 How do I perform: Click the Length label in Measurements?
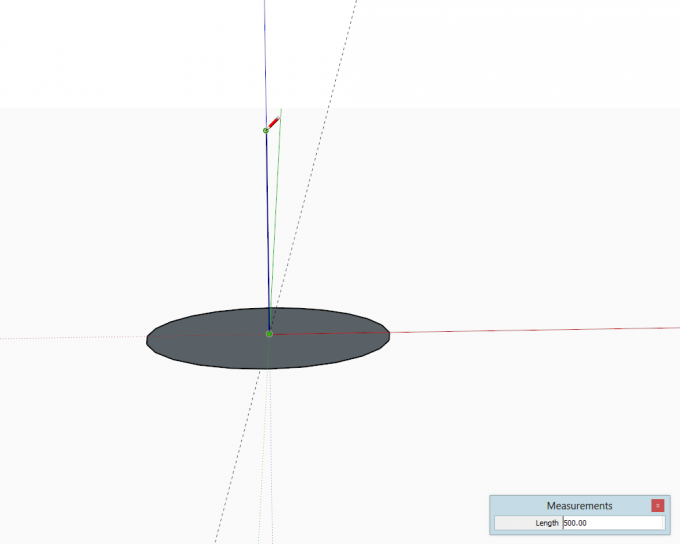tap(547, 523)
